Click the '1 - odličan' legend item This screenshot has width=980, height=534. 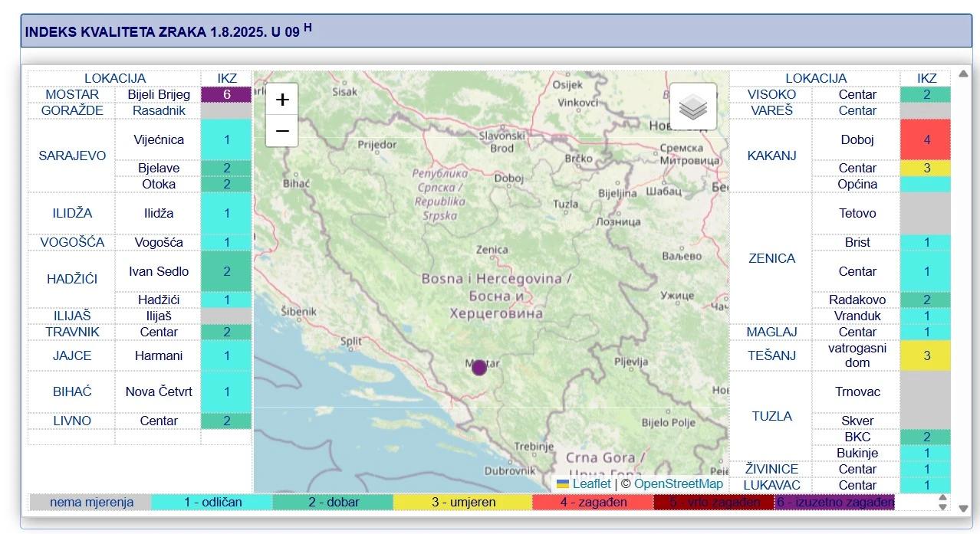212,503
